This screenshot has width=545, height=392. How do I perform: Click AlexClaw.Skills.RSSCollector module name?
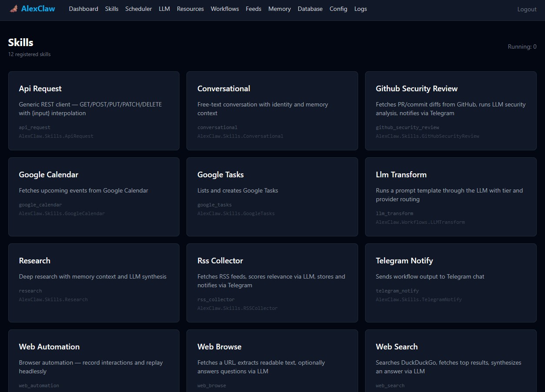[237, 308]
